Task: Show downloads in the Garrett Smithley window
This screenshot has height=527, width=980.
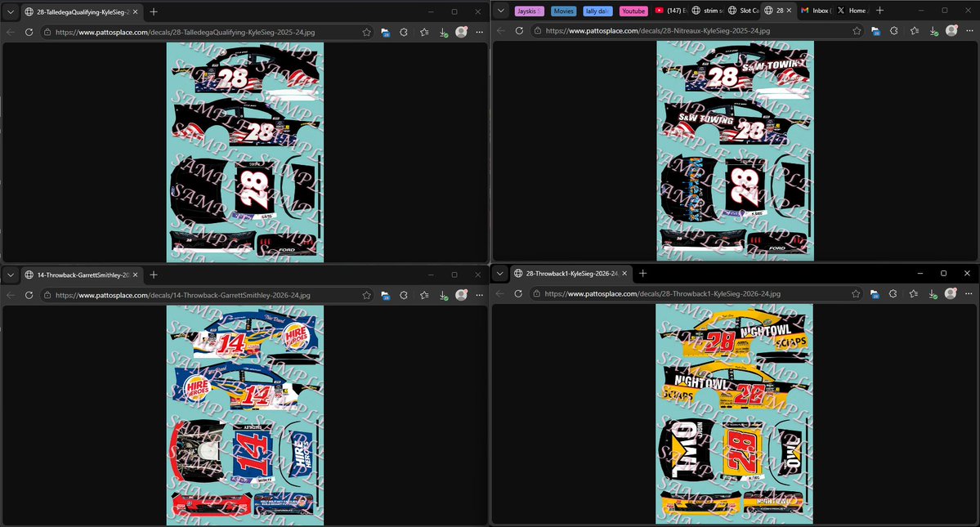Action: point(443,295)
